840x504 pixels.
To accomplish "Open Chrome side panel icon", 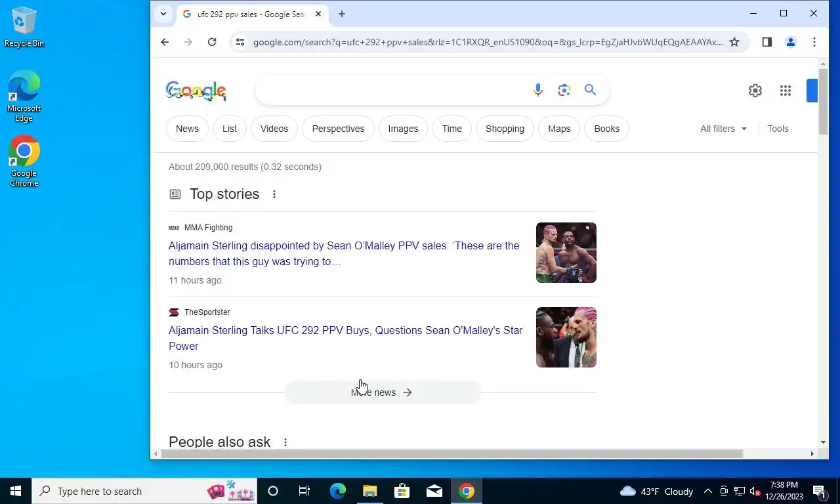I will [x=766, y=42].
